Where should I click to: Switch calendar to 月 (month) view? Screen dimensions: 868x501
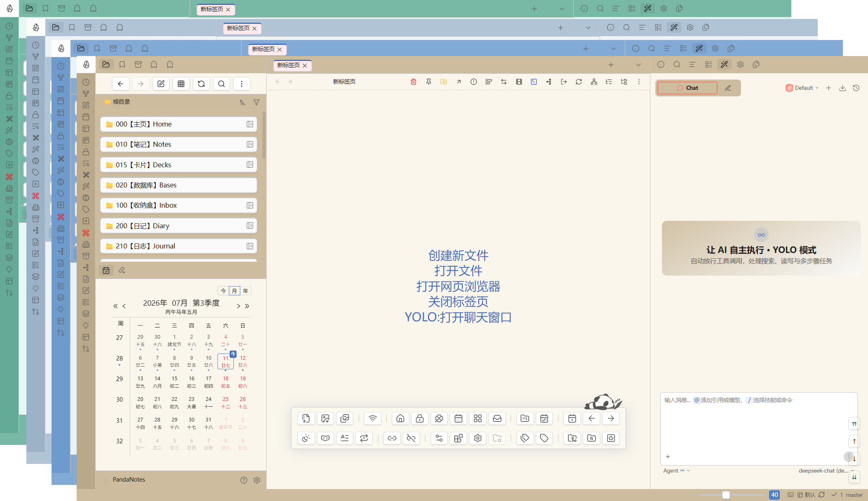coord(235,291)
